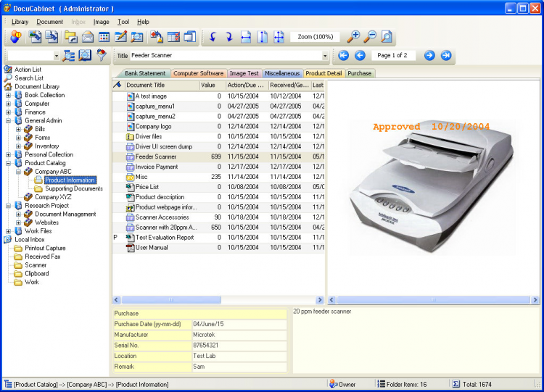Expand the Work Files tree node
544x392 pixels.
pos(9,231)
